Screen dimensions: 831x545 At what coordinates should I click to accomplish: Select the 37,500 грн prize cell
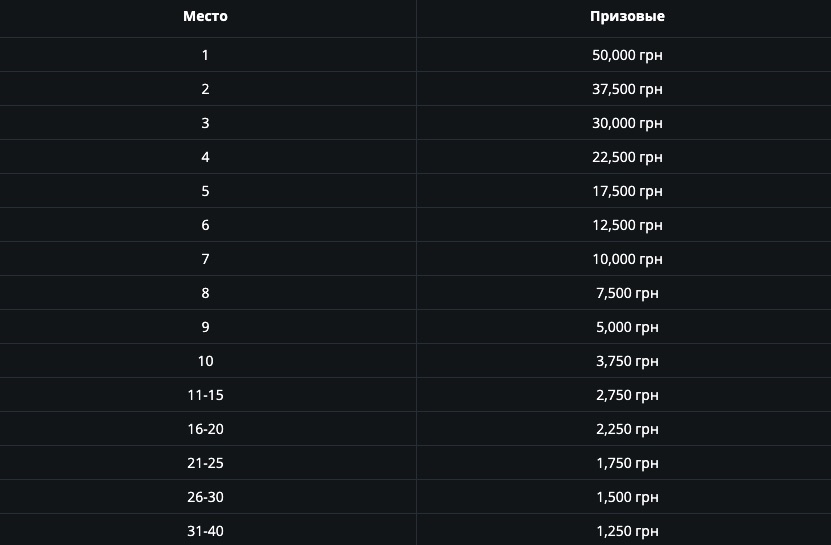(627, 89)
